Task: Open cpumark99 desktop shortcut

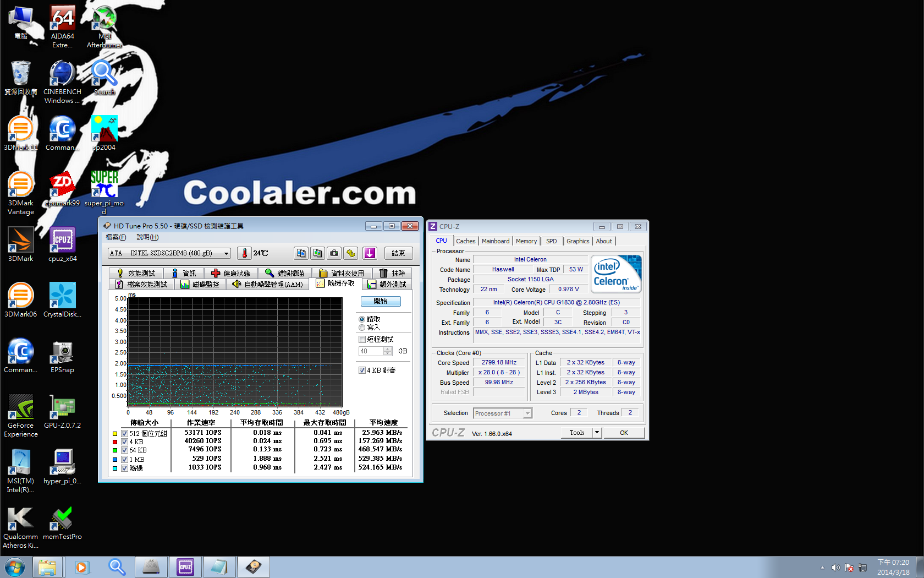Action: coord(62,189)
